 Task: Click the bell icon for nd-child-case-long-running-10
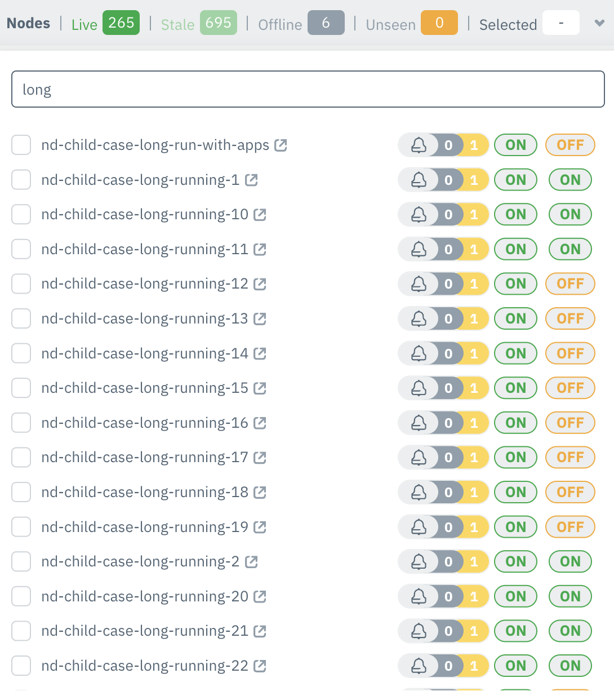[x=418, y=214]
